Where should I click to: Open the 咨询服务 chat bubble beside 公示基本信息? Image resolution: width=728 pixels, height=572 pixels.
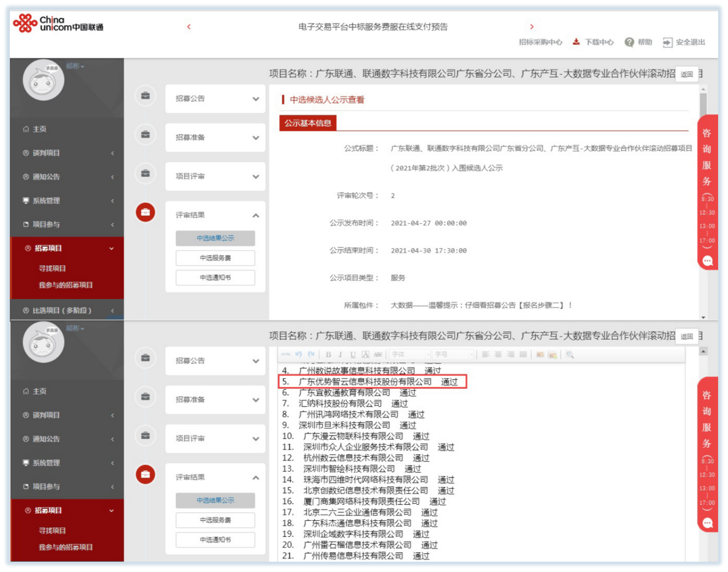pyautogui.click(x=707, y=260)
